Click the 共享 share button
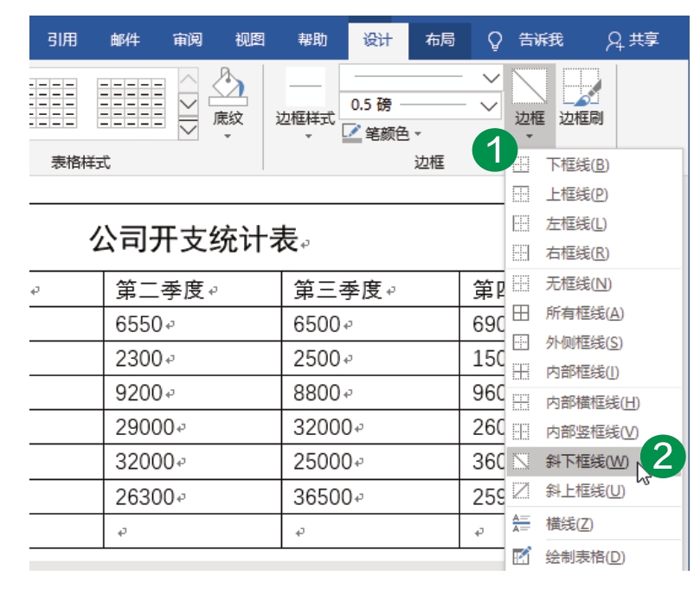This screenshot has height=595, width=700. (633, 41)
